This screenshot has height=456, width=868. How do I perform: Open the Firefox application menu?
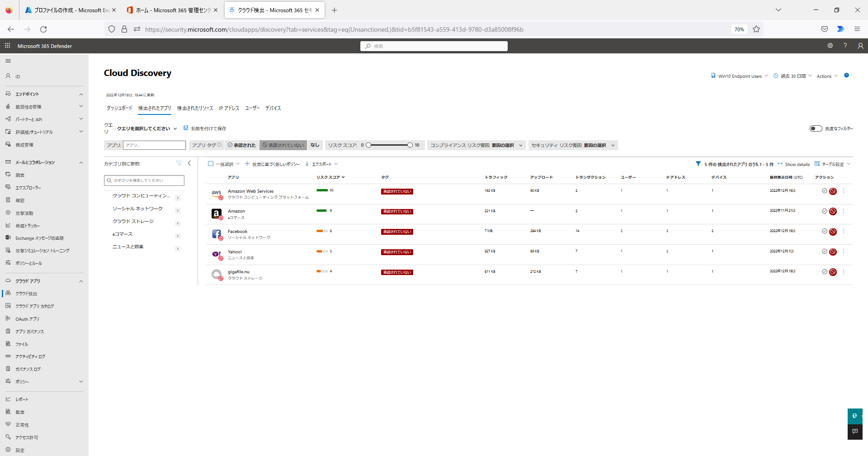click(x=857, y=29)
